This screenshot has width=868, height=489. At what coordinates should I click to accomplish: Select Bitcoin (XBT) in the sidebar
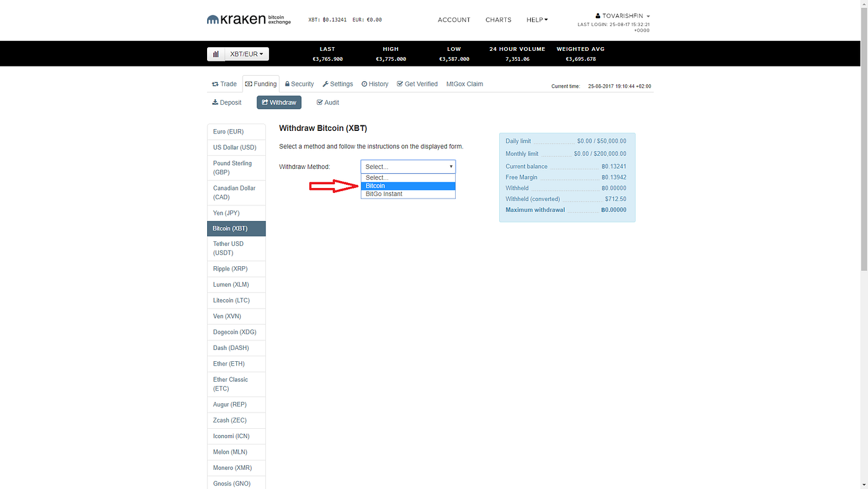pyautogui.click(x=236, y=228)
